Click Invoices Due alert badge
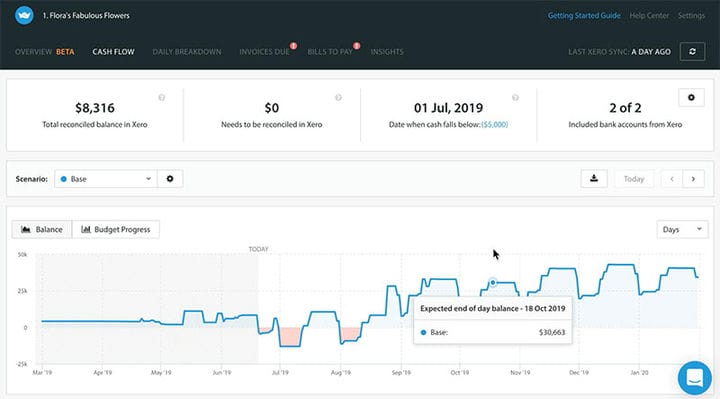This screenshot has width=720, height=399. [293, 45]
